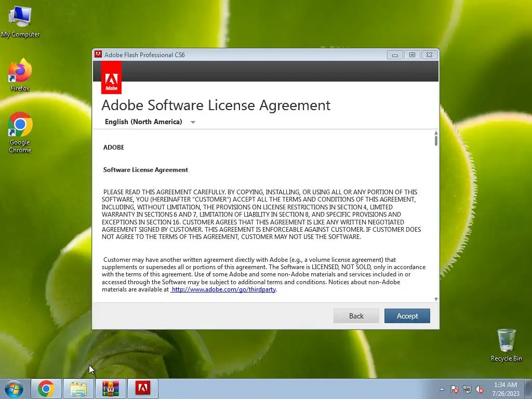The image size is (532, 399).
Task: Click the 'PLEASE READ THIS AGREEMENT CAREFULLY' paragraph
Action: pyautogui.click(x=261, y=215)
